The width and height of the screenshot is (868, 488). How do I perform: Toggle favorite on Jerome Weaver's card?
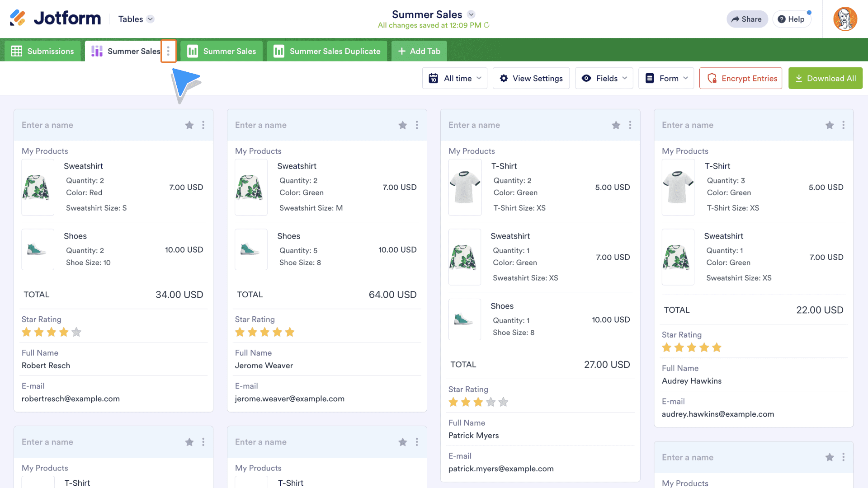pyautogui.click(x=403, y=125)
